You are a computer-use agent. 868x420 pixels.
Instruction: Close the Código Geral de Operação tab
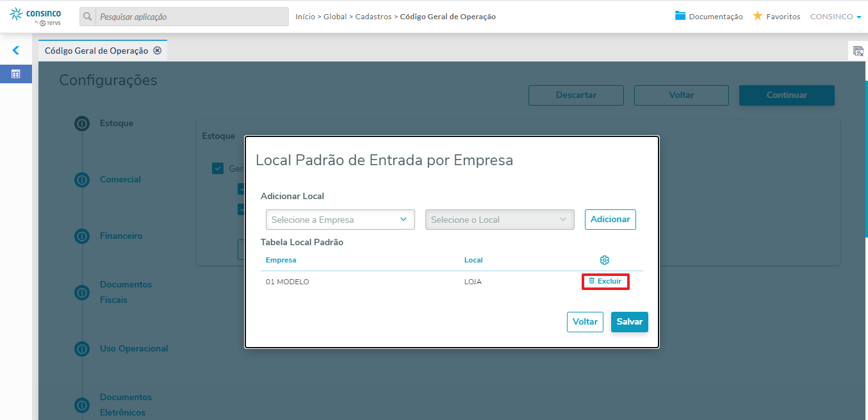(157, 51)
